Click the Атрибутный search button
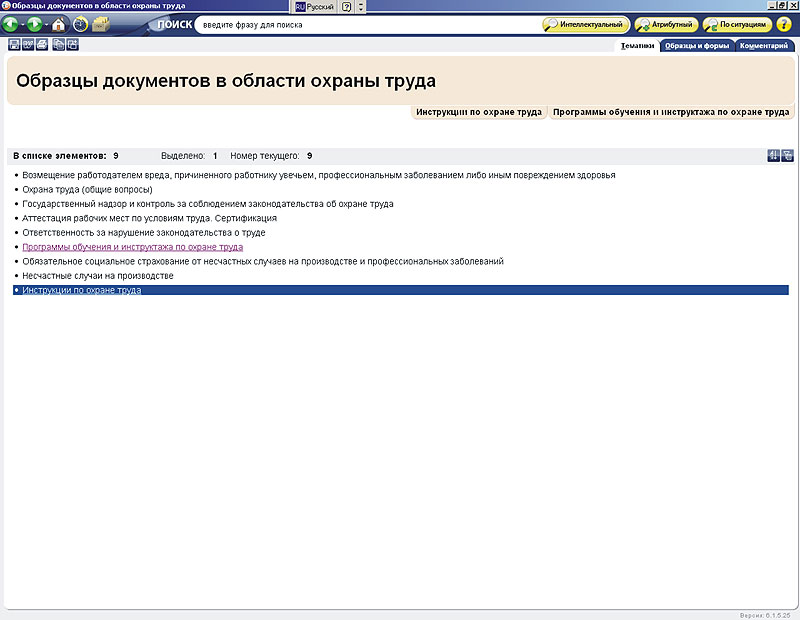This screenshot has width=800, height=620. click(x=665, y=24)
